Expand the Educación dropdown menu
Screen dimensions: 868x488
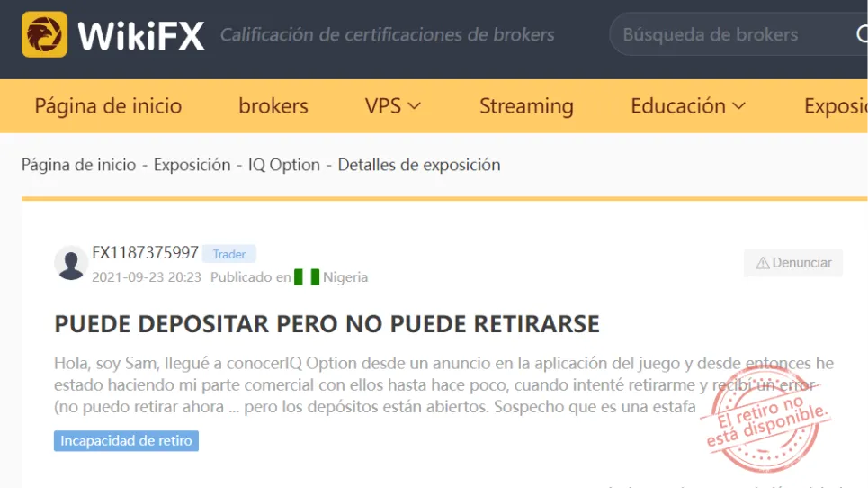click(688, 106)
